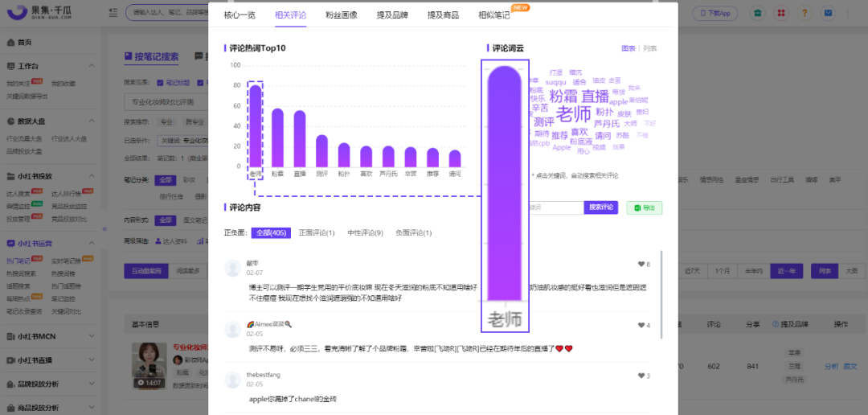This screenshot has height=415, width=868.
Task: Open the 相似笔记 tab
Action: point(494,15)
